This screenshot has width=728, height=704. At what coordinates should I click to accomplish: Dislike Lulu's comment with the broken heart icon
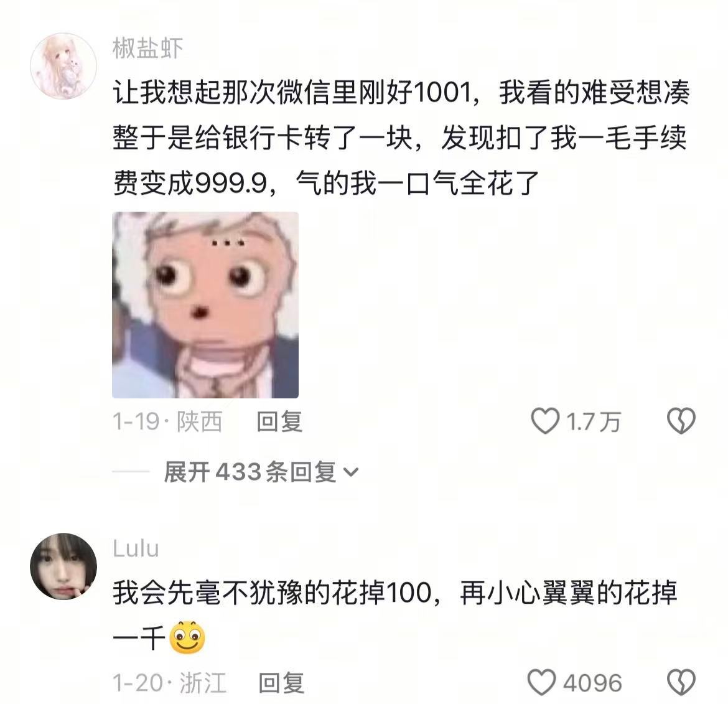click(681, 682)
